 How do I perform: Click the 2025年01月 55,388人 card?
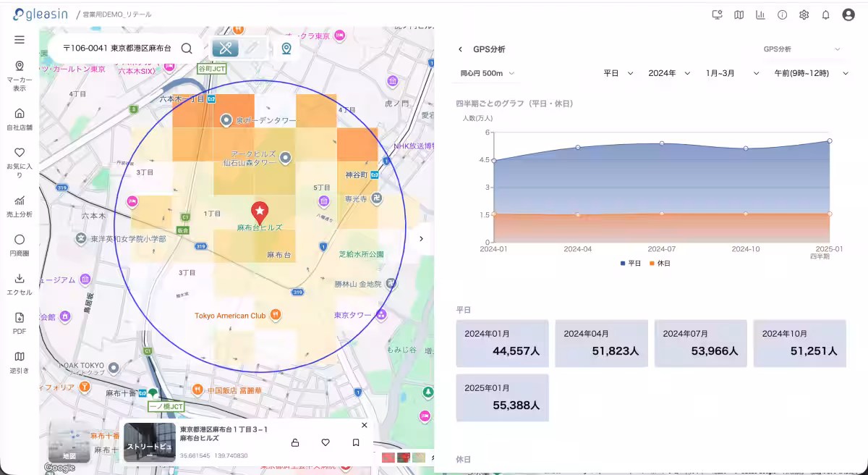(x=502, y=398)
